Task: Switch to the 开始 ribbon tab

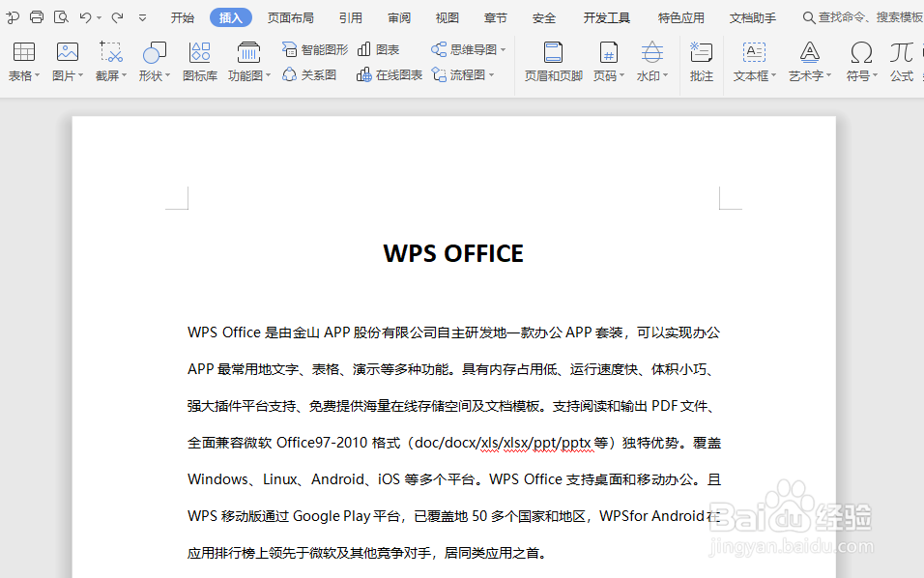Action: pos(182,16)
